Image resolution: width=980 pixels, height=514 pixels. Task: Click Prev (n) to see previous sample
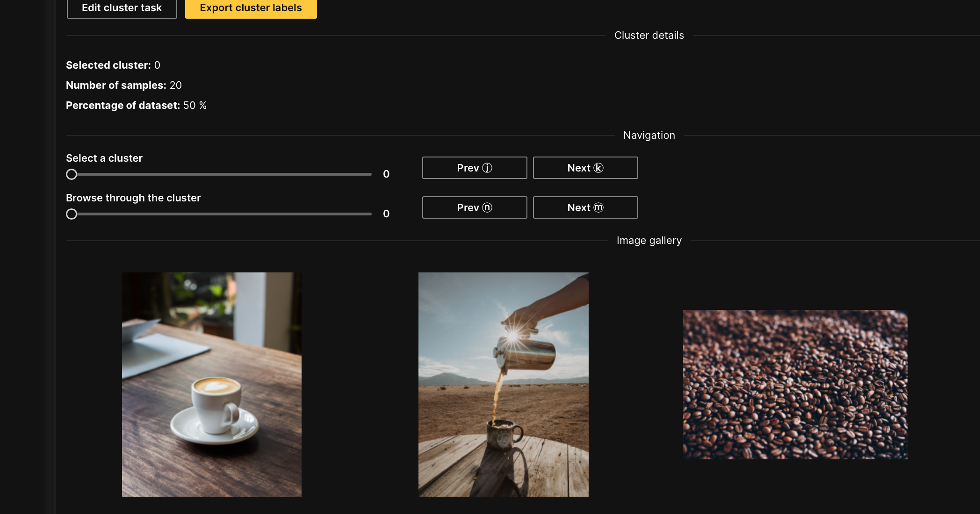(x=474, y=207)
